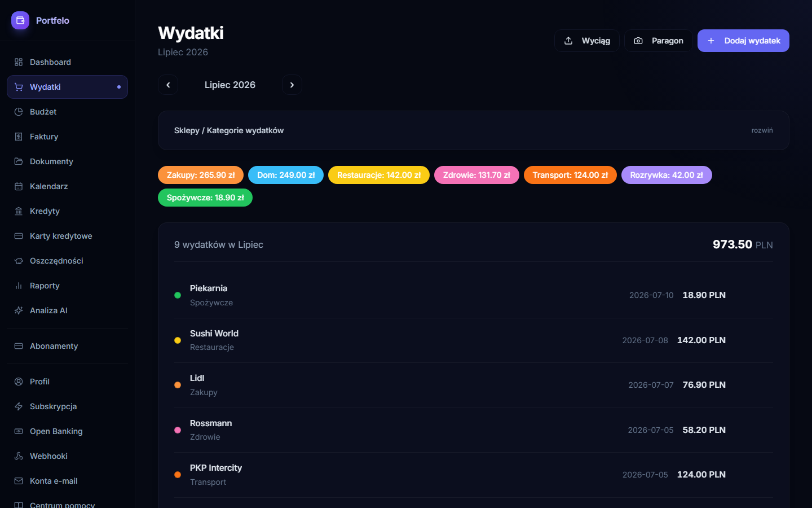Click the Faktury receipt icon
The height and width of the screenshot is (508, 812).
pos(19,137)
